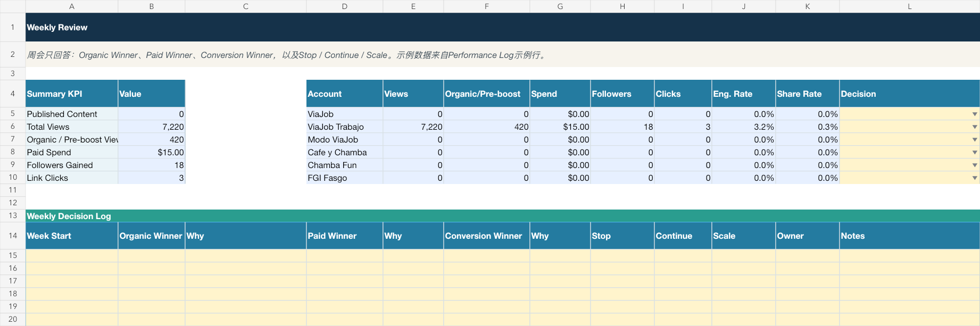980x326 pixels.
Task: Click the Share Rate header cell
Action: coord(808,94)
